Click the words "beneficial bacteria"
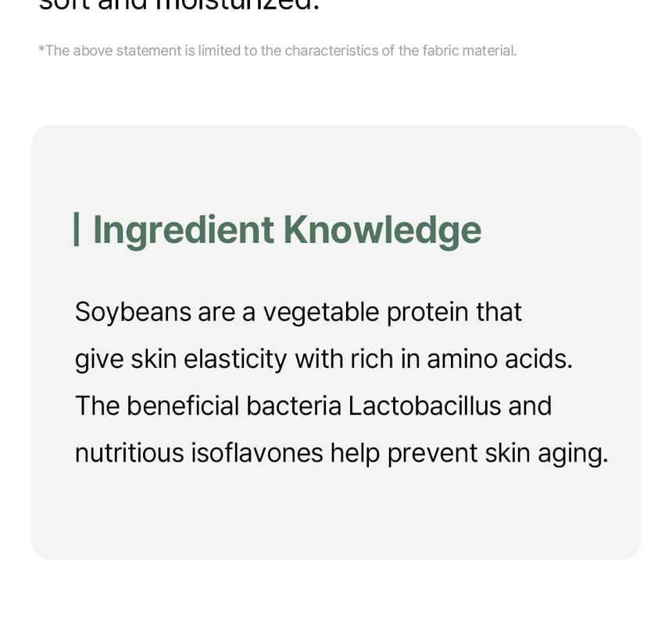Image resolution: width=672 pixels, height=628 pixels. pyautogui.click(x=234, y=406)
